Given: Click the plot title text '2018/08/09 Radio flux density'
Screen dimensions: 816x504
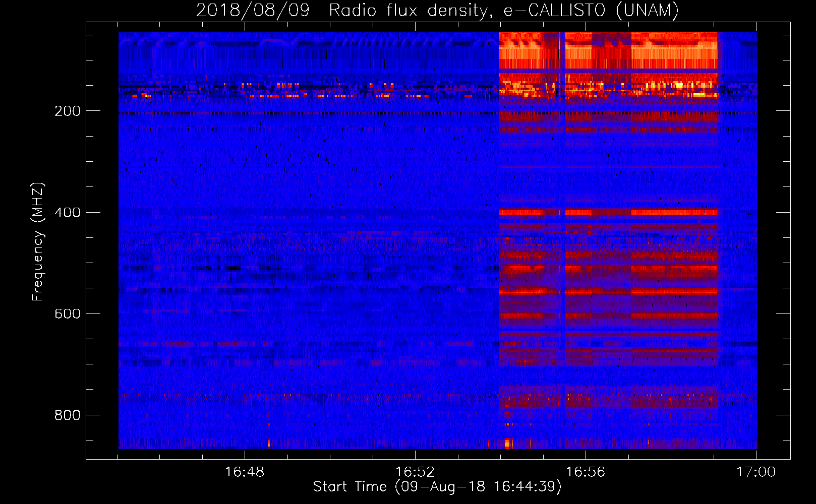Looking at the screenshot, I should (344, 10).
